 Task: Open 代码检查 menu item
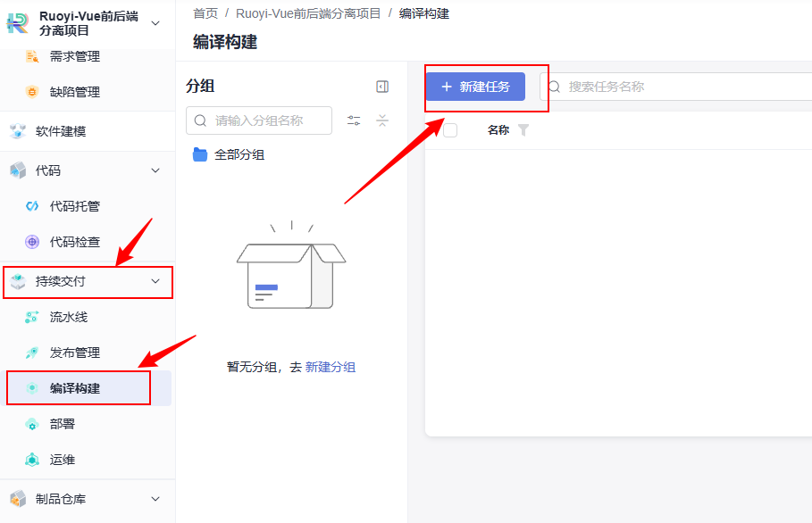pos(74,242)
